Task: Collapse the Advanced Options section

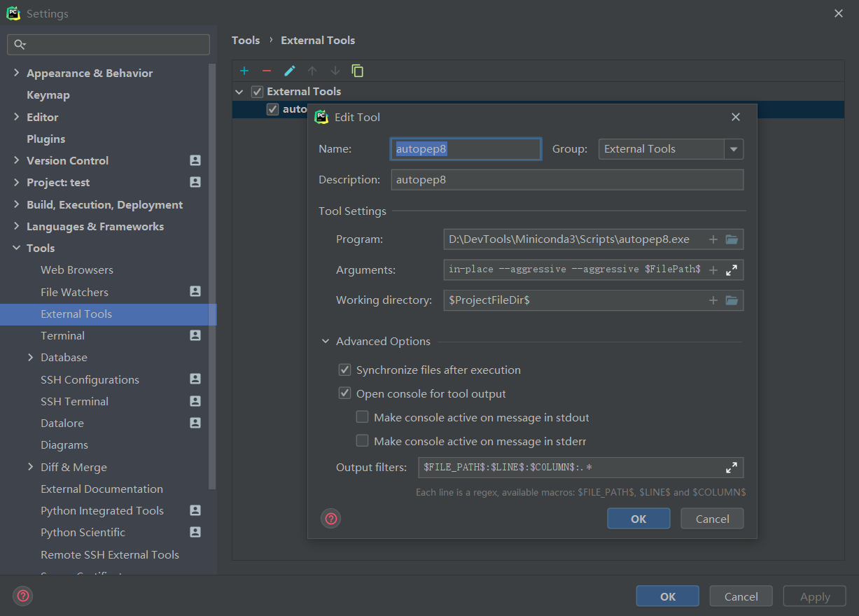Action: 326,342
